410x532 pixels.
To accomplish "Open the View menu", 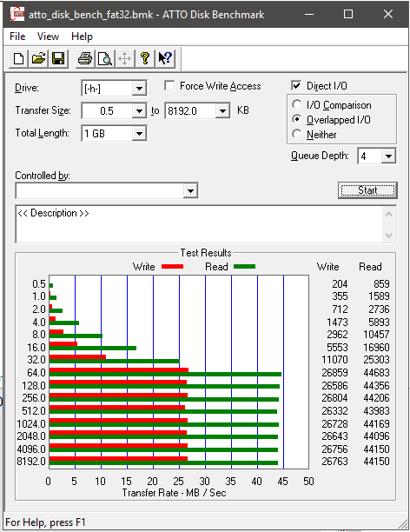I will (x=48, y=37).
